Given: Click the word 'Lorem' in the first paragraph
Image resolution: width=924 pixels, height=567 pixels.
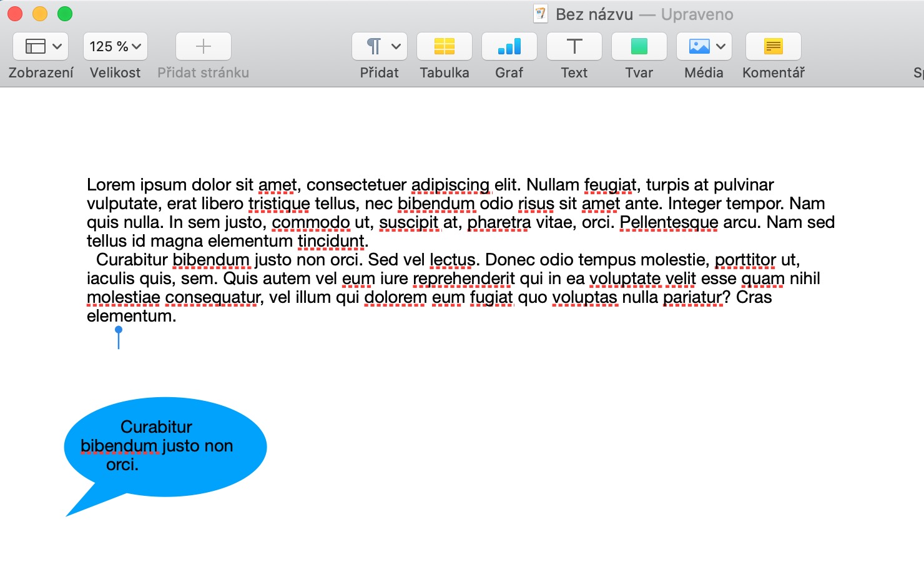Looking at the screenshot, I should (111, 185).
